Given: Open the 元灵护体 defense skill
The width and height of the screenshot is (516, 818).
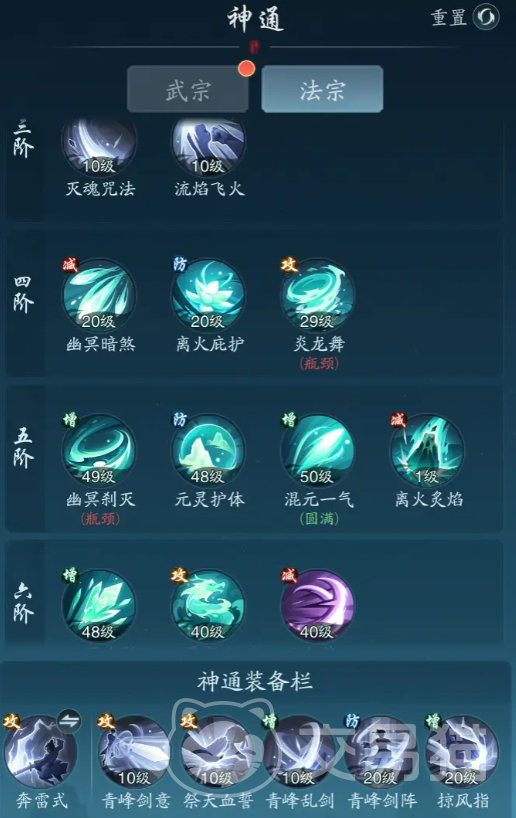Looking at the screenshot, I should click(x=208, y=451).
